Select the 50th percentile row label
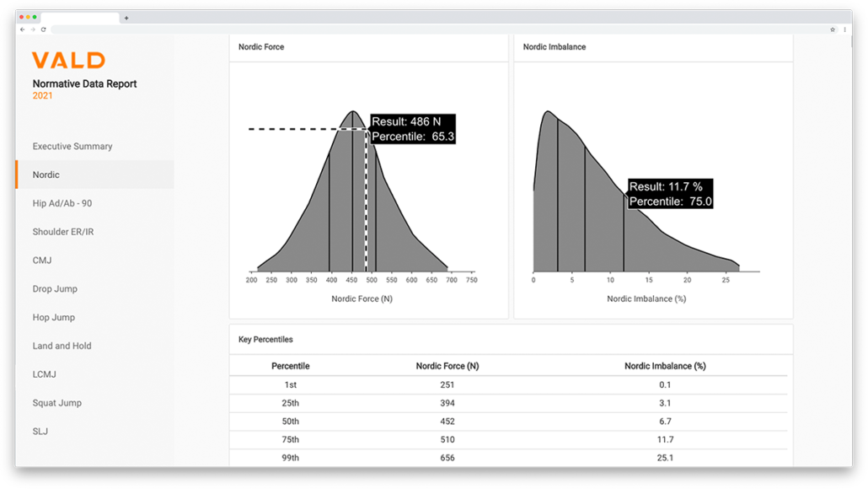The width and height of the screenshot is (868, 489). point(290,422)
